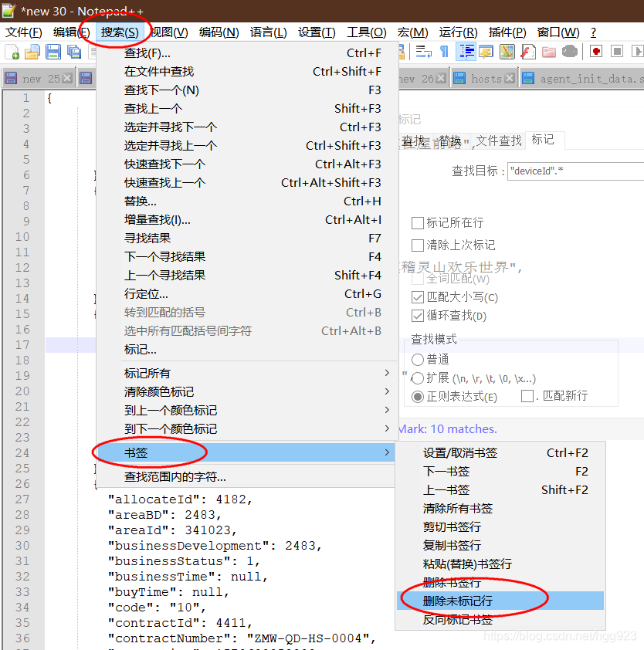Image resolution: width=644 pixels, height=650 pixels.
Task: Choose 增量查找(I)... menu entry
Action: (x=247, y=220)
